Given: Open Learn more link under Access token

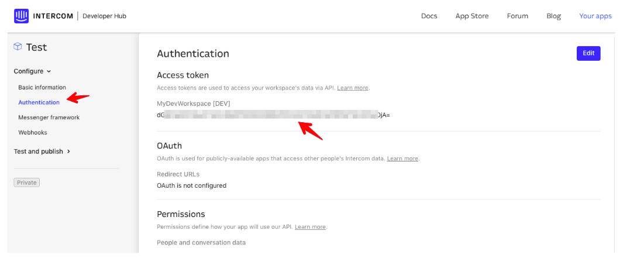Looking at the screenshot, I should [353, 88].
